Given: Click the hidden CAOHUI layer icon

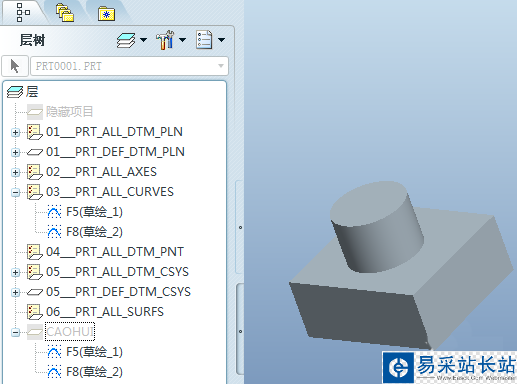Looking at the screenshot, I should pyautogui.click(x=35, y=332).
